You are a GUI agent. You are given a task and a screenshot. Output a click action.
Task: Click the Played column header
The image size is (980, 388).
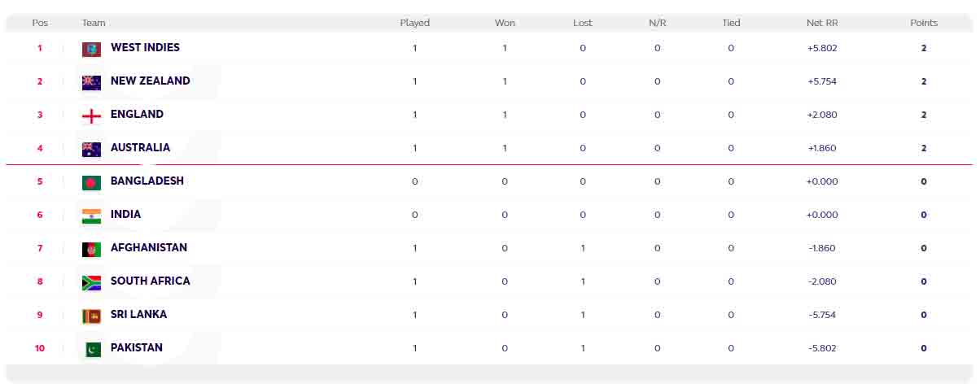click(x=414, y=23)
